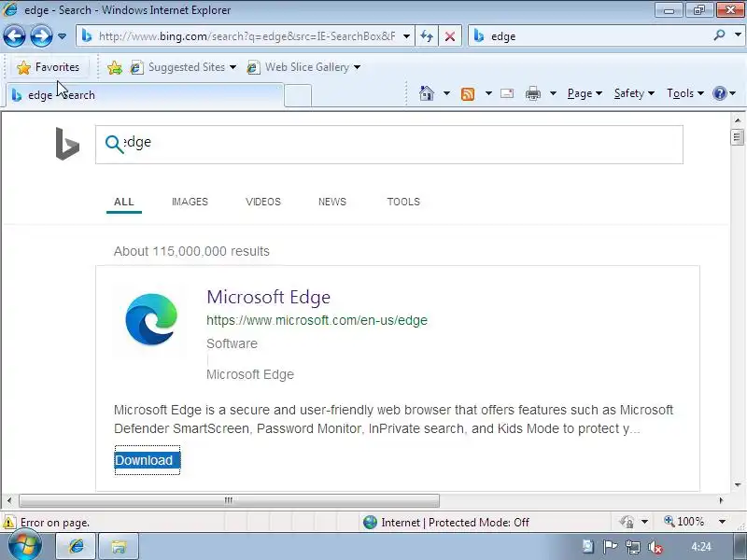Open a new blank tab
This screenshot has width=747, height=560.
tap(298, 96)
